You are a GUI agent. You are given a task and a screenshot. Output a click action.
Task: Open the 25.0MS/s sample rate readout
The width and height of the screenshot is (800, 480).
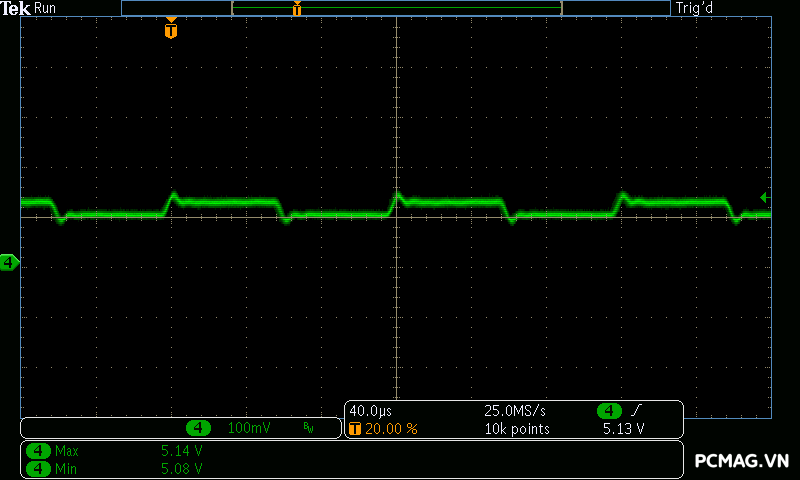click(515, 411)
